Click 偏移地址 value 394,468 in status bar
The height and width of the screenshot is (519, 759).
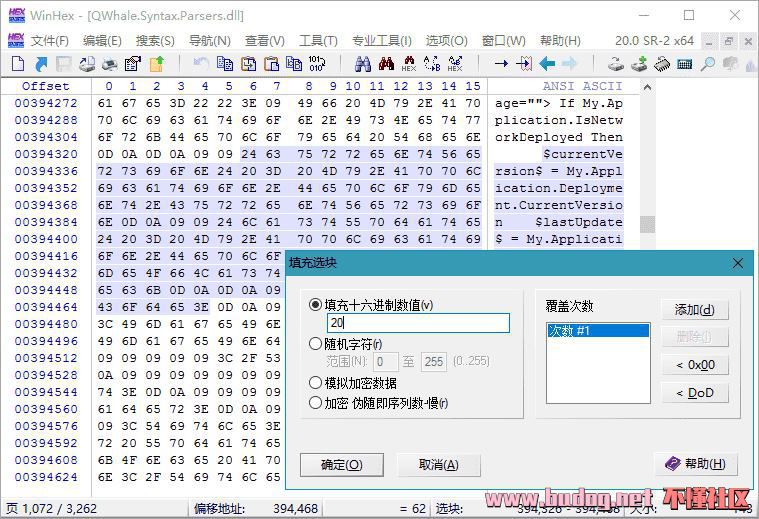(295, 508)
